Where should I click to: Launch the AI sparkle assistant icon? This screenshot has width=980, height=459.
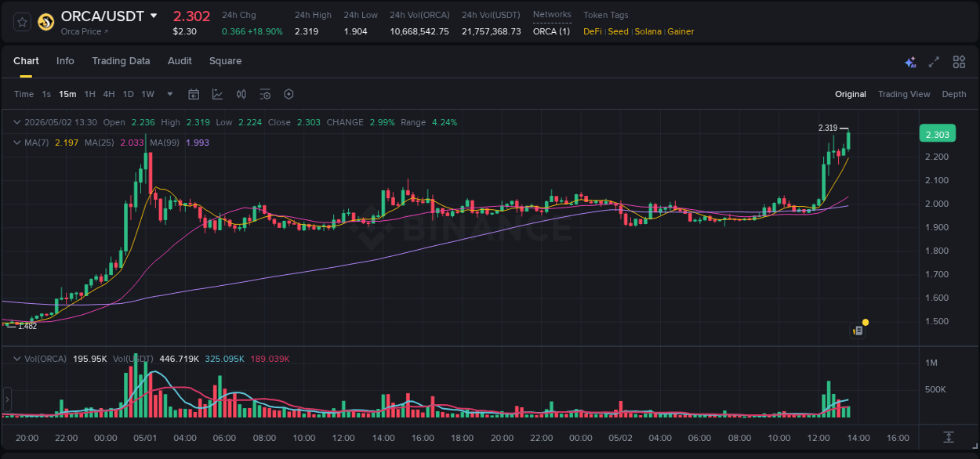coord(910,62)
